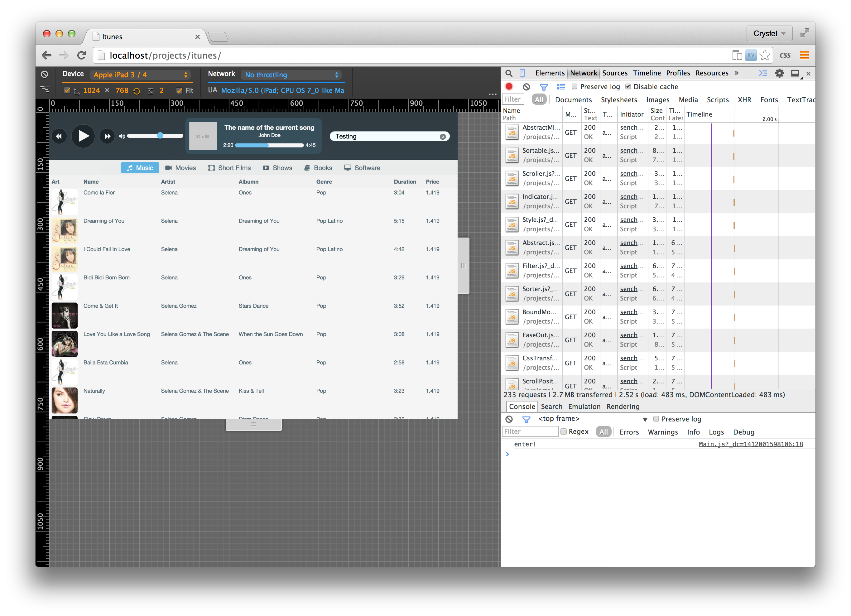
Task: Click the rewind track icon
Action: click(x=59, y=137)
